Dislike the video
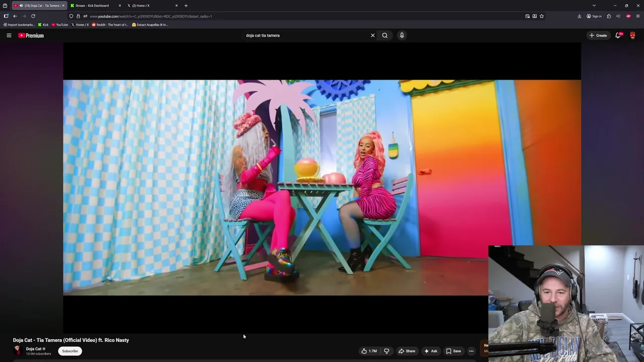This screenshot has width=644, height=362. click(x=386, y=351)
